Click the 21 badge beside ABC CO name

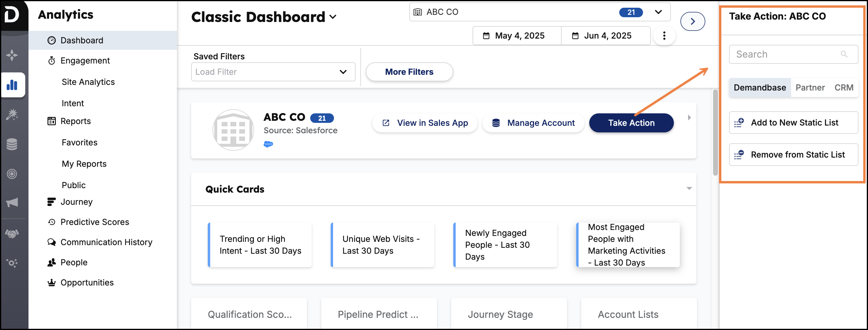point(322,118)
